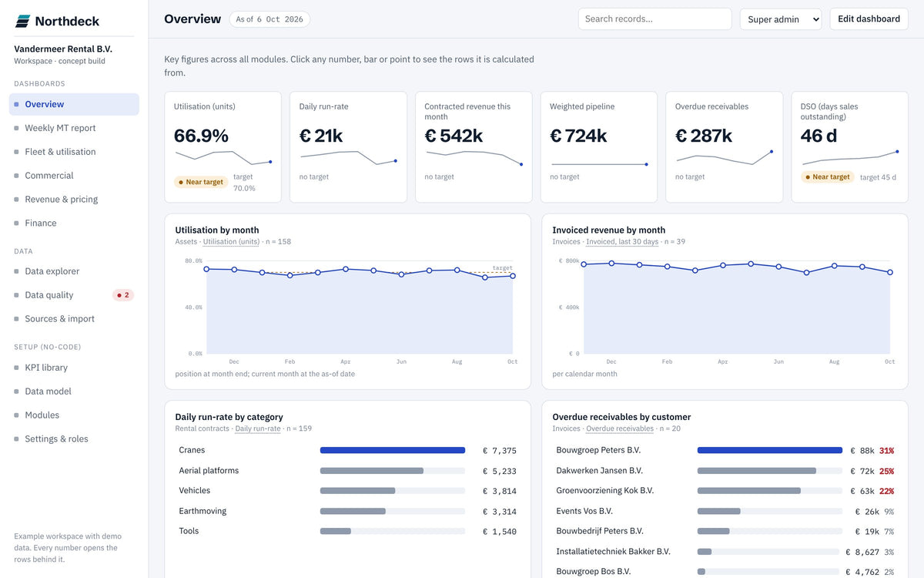
Task: Click the Oct point on Invoiced revenue chart
Action: pyautogui.click(x=890, y=272)
